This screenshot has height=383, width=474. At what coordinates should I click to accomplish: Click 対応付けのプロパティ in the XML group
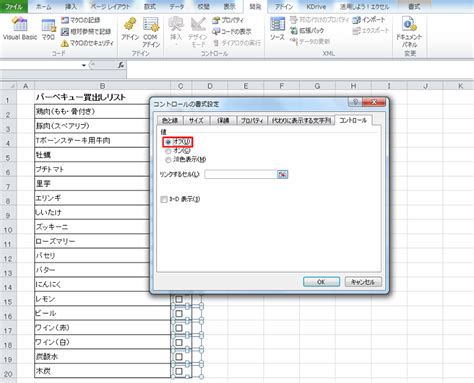319,20
